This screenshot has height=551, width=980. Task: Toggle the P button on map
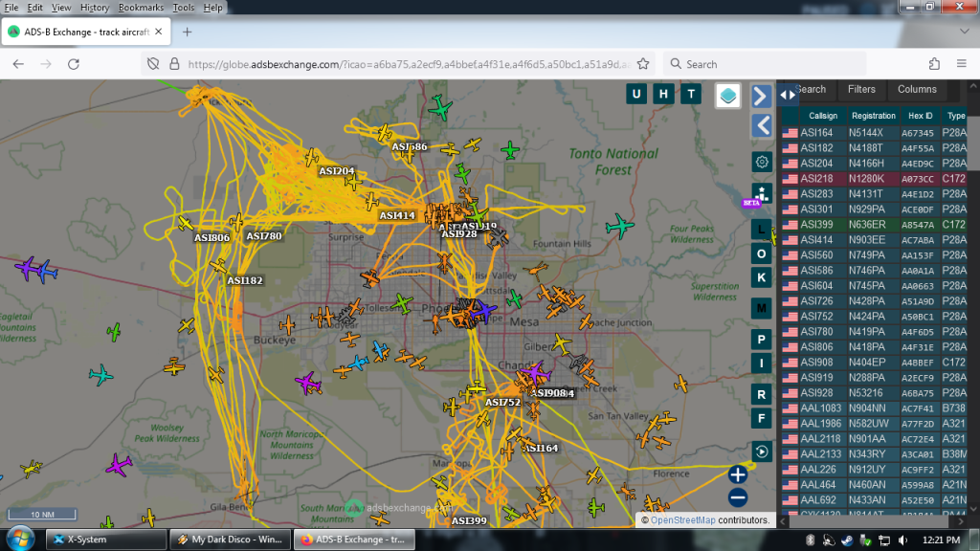761,340
